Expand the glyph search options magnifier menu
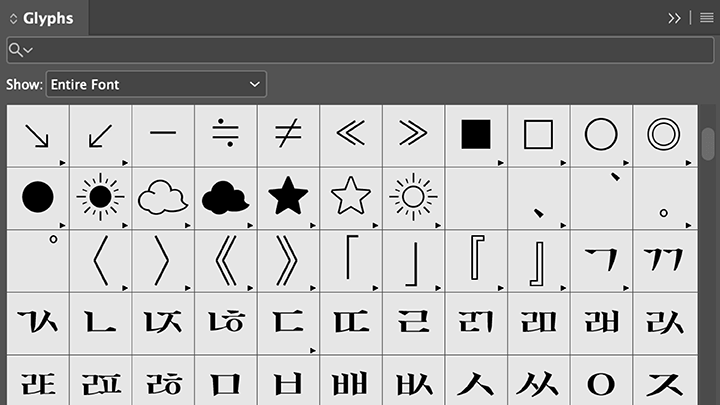Image resolution: width=720 pixels, height=405 pixels. [21, 50]
